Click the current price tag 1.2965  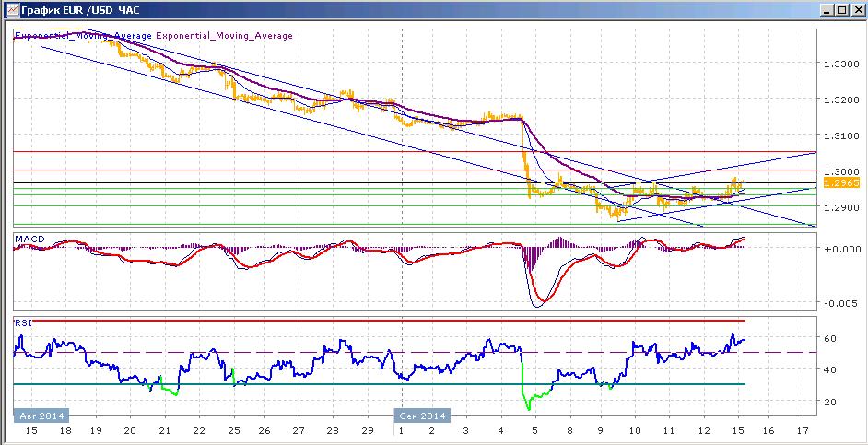click(841, 183)
